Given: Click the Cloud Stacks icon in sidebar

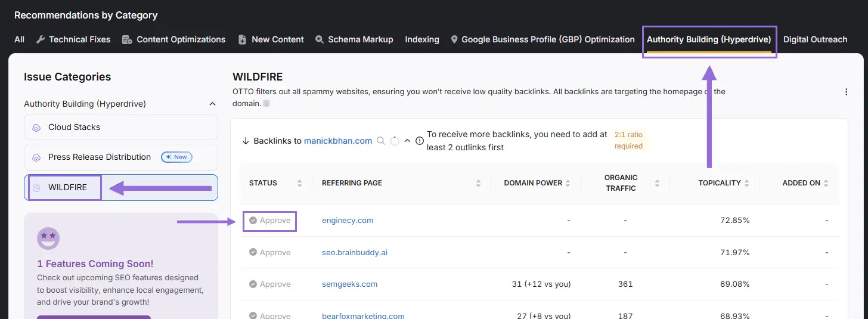Looking at the screenshot, I should click(36, 128).
